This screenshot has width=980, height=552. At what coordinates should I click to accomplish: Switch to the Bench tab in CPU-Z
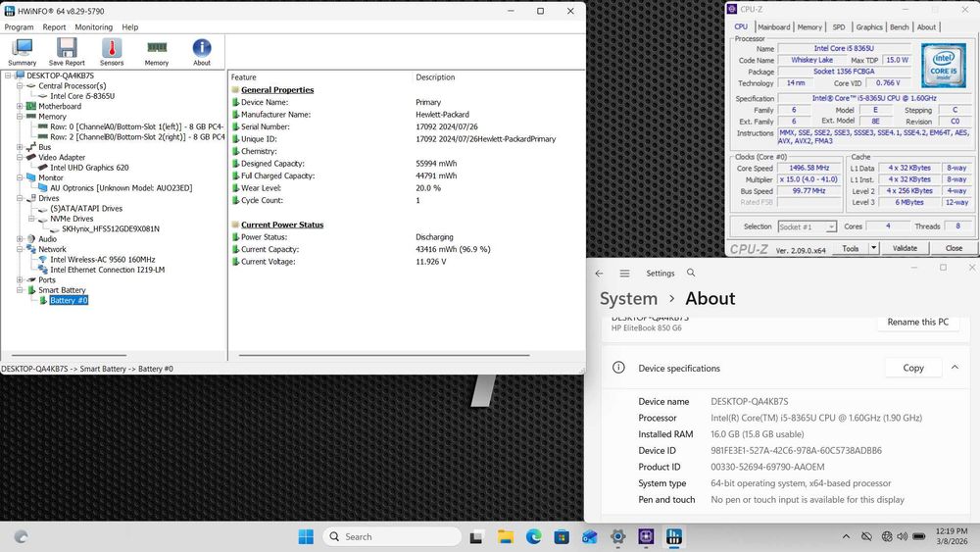click(x=899, y=27)
